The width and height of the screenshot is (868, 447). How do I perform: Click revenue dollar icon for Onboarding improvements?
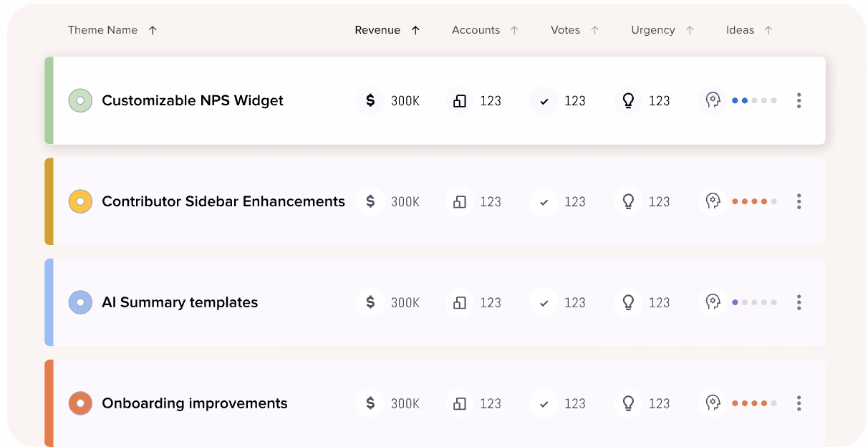pos(370,403)
